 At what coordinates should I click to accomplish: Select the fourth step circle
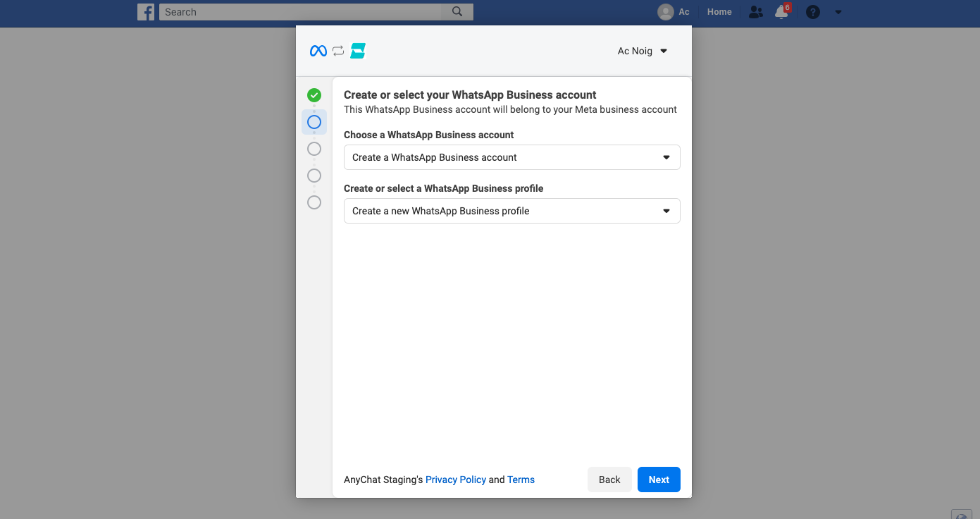(x=314, y=176)
